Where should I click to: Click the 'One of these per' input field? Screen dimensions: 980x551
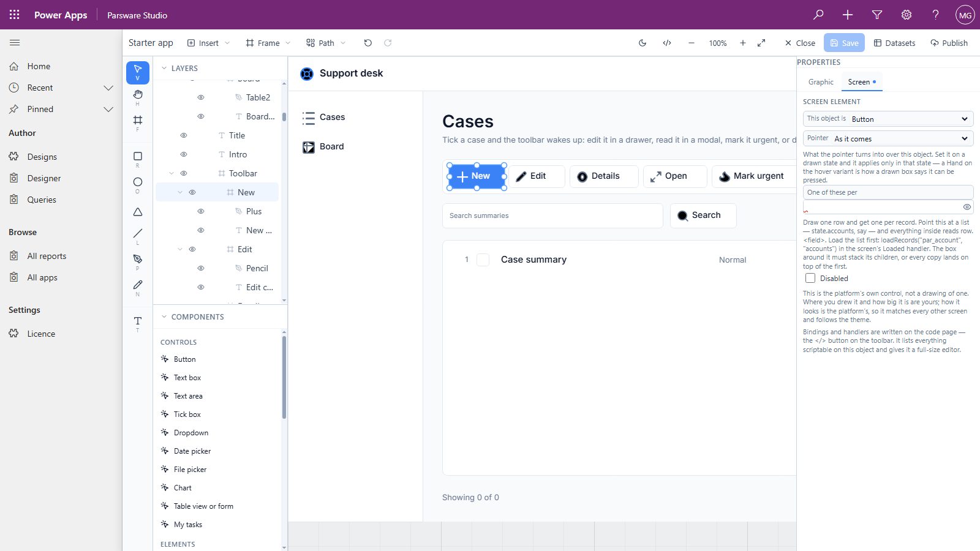tap(888, 192)
